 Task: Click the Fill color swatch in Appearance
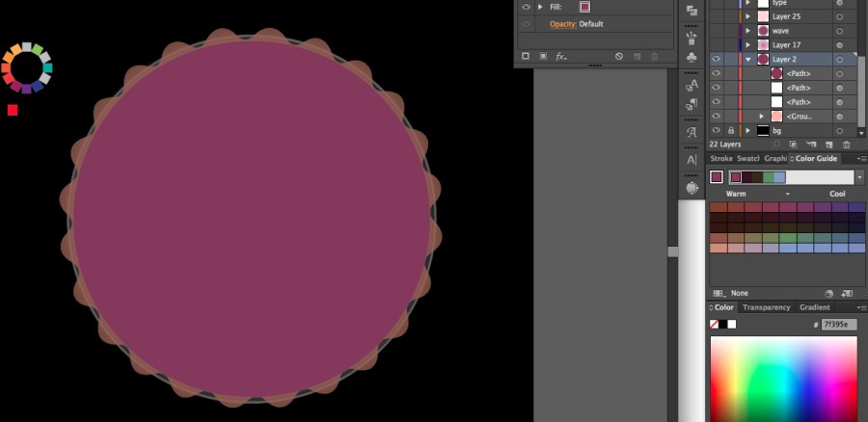(584, 7)
